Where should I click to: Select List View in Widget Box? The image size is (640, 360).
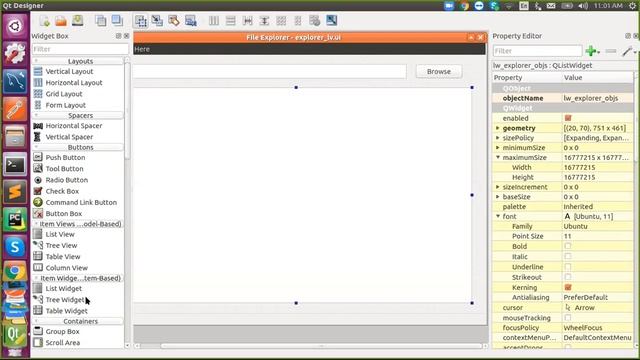(x=60, y=234)
